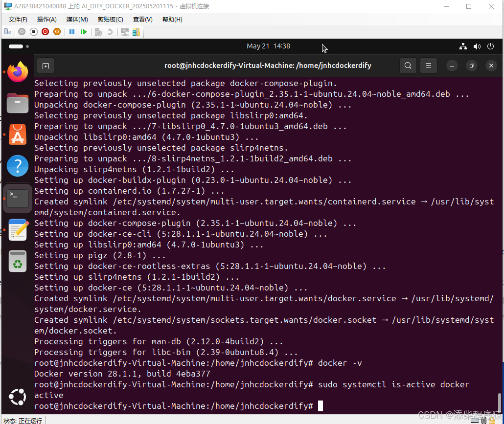Screen dimensions: 504x424
Task: Open the Trash in the dock
Action: coord(18,261)
